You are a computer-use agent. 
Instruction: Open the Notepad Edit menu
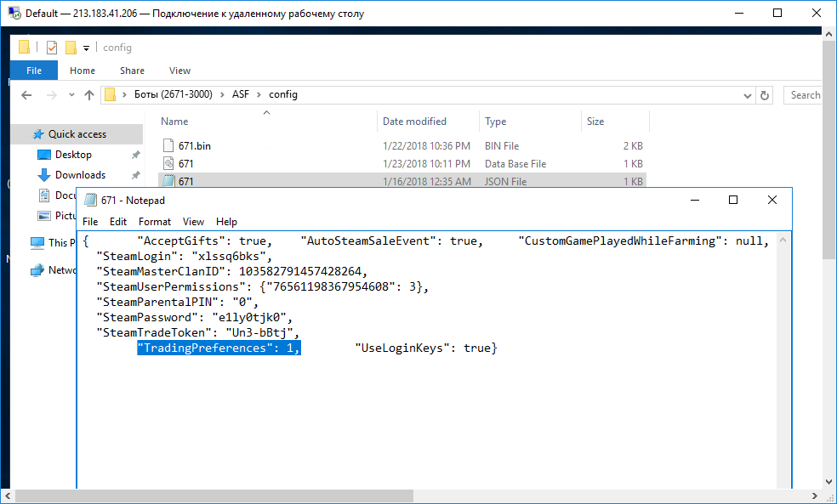(x=118, y=221)
